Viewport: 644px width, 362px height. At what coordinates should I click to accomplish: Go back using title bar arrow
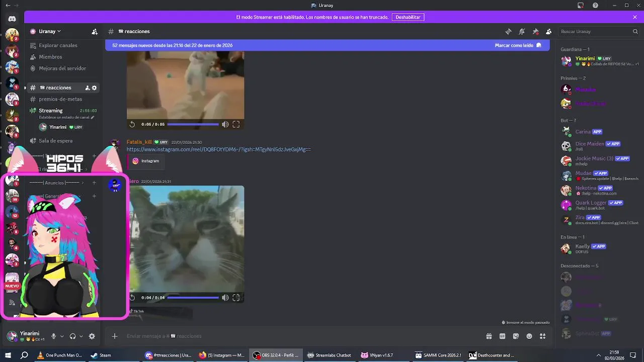(x=7, y=6)
